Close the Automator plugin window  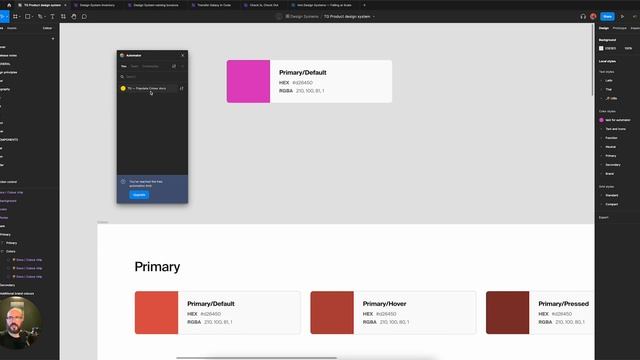(182, 55)
